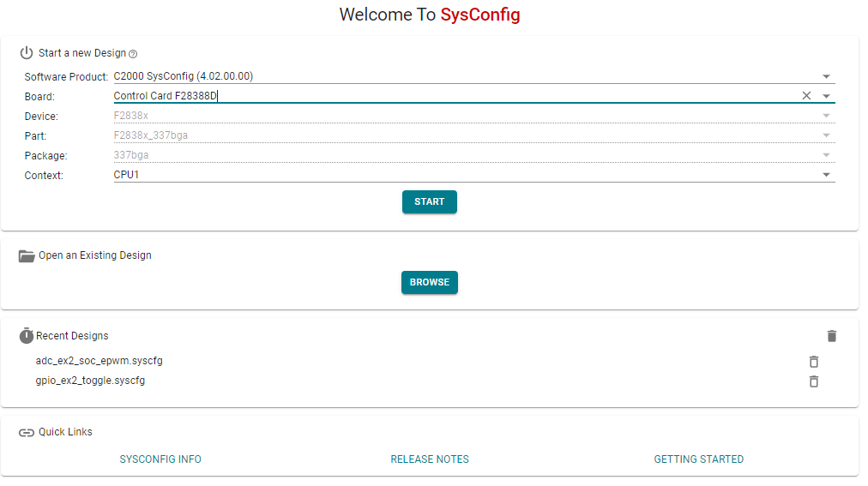The height and width of the screenshot is (486, 868).
Task: Click the folder icon by Open an Existing Design
Action: coord(27,255)
